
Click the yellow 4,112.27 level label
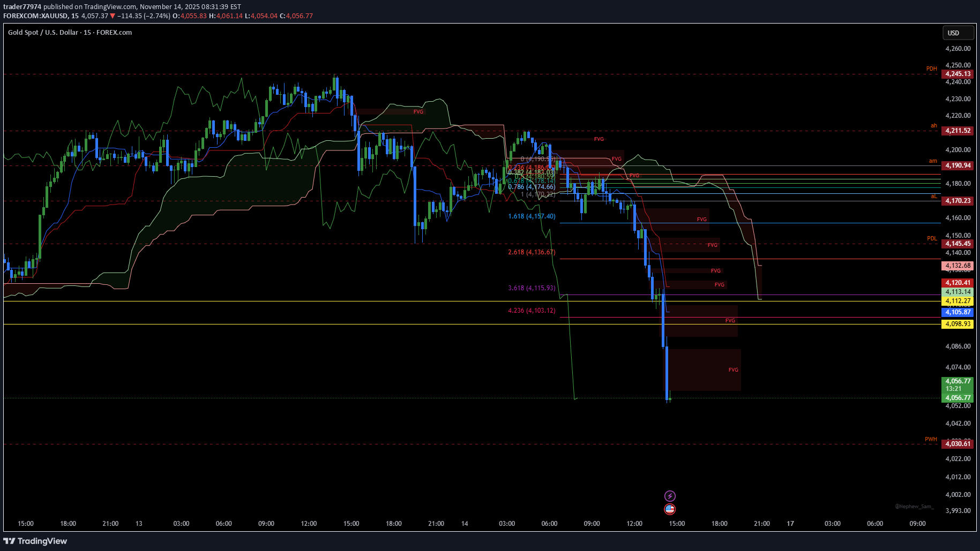(x=957, y=301)
